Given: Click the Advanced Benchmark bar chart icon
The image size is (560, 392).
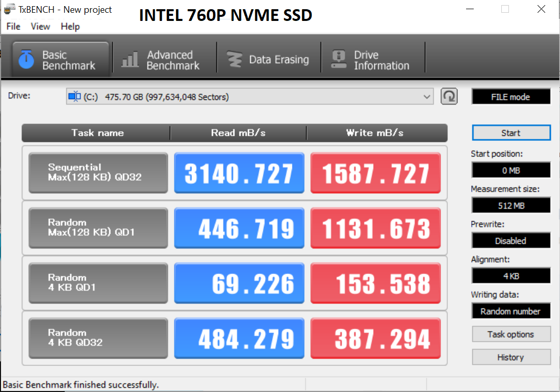Looking at the screenshot, I should point(130,60).
